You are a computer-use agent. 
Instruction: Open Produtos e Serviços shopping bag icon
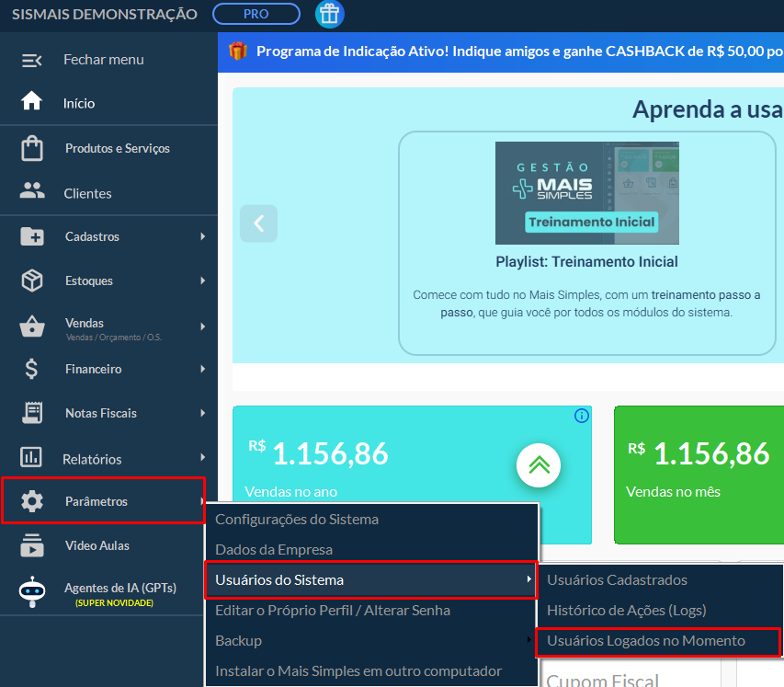[32, 149]
